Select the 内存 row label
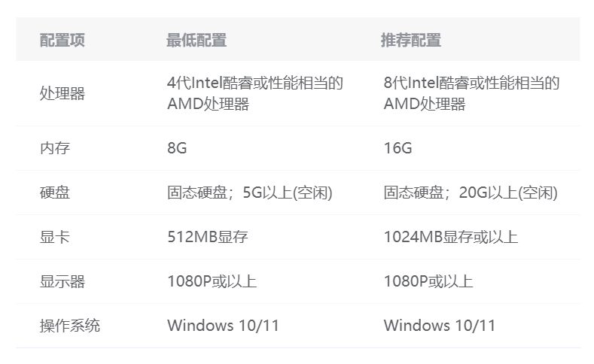This screenshot has width=594, height=364. pos(55,148)
